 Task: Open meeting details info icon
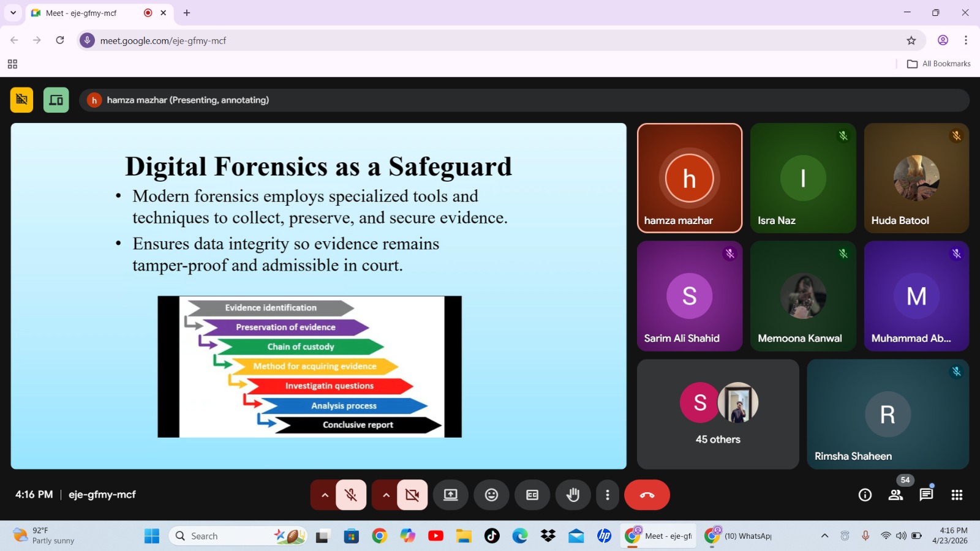click(865, 495)
